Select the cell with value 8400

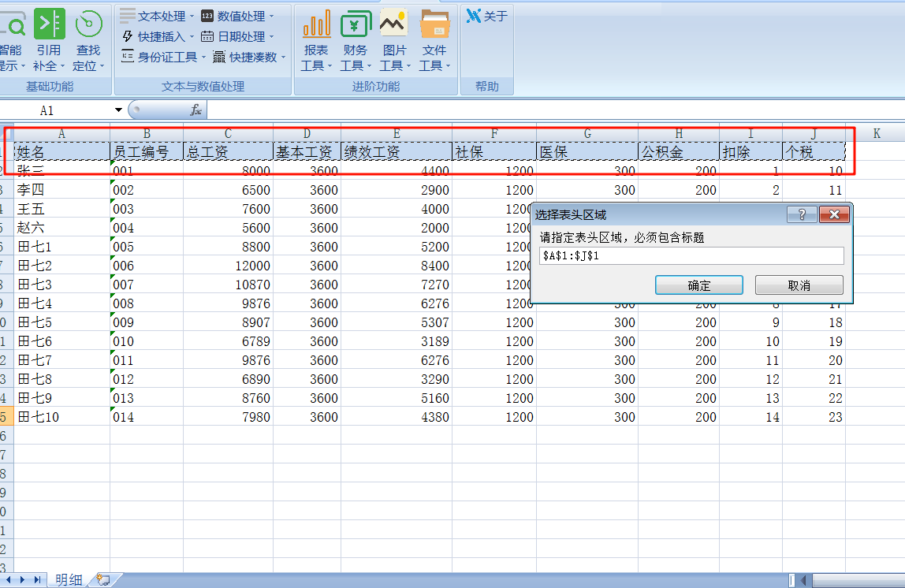point(397,266)
